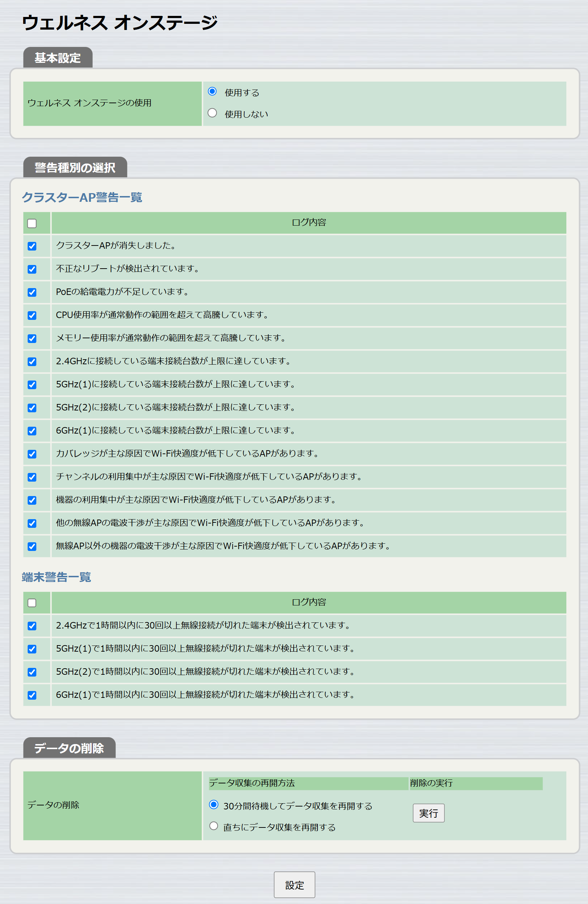Toggle カバレッジが主な原因 warning checkbox
This screenshot has height=904, width=588.
(32, 454)
